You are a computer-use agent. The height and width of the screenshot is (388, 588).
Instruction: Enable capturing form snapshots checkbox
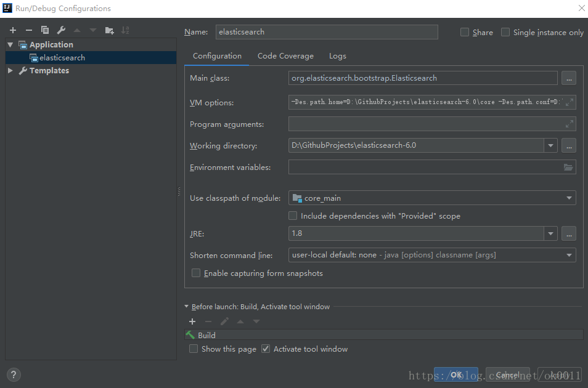(x=196, y=273)
